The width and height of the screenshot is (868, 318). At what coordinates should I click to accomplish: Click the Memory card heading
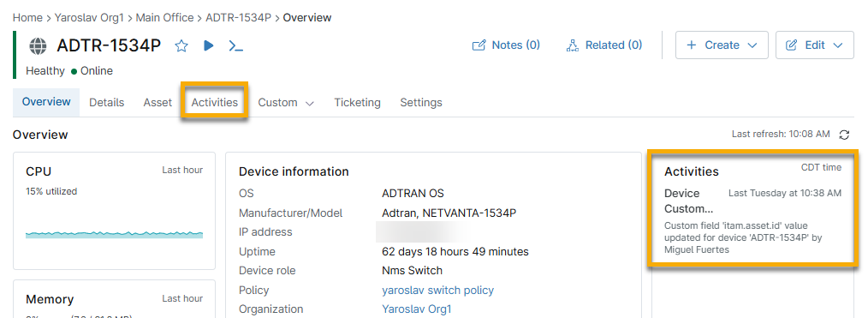pos(50,299)
